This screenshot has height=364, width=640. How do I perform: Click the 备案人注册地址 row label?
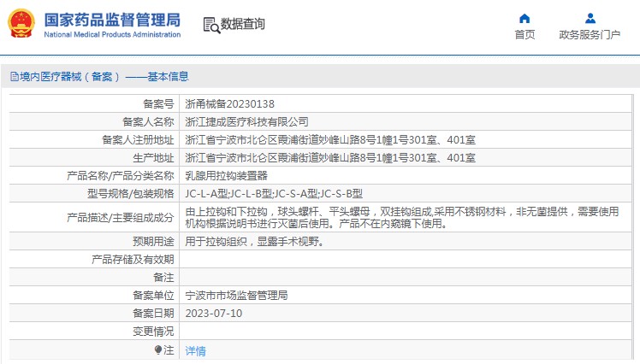click(x=138, y=140)
